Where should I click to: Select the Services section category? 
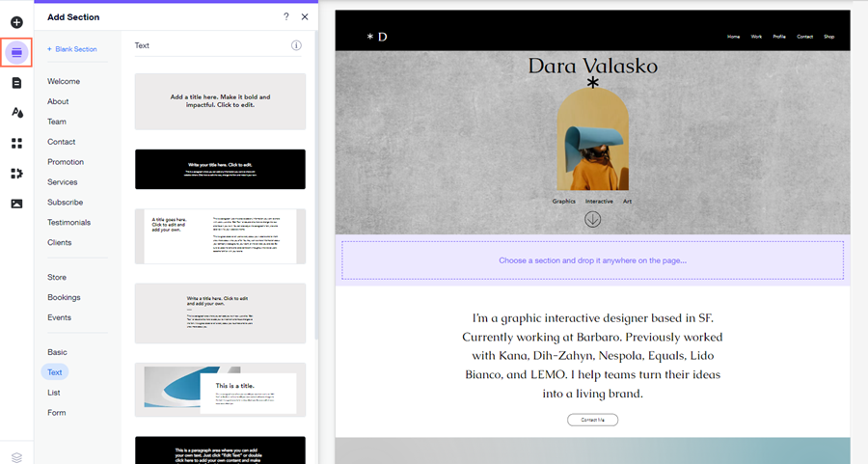63,182
